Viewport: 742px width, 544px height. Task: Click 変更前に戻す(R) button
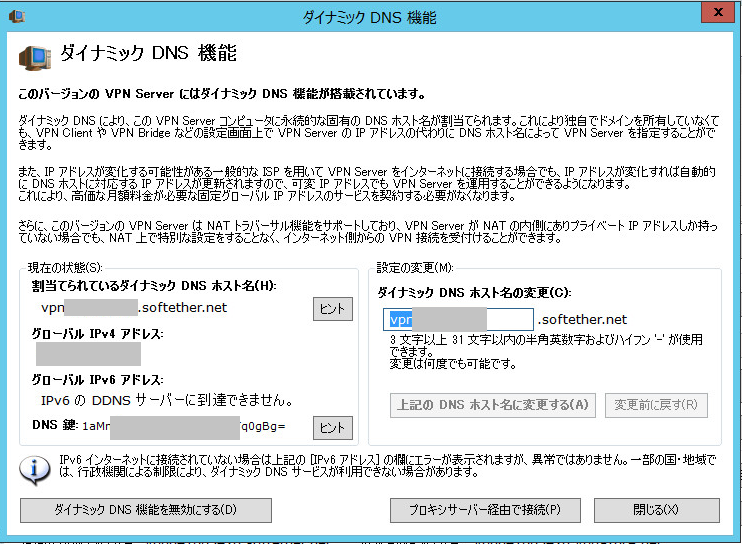(656, 405)
